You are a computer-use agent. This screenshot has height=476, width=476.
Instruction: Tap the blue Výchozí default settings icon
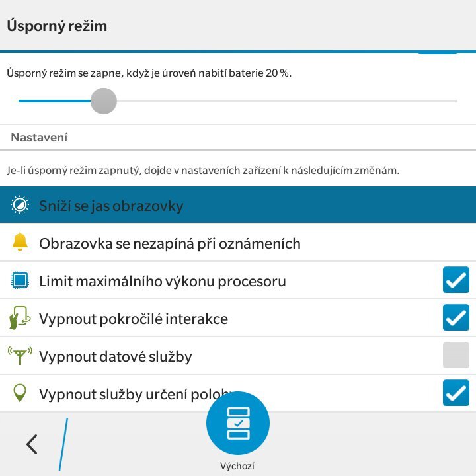click(x=238, y=422)
